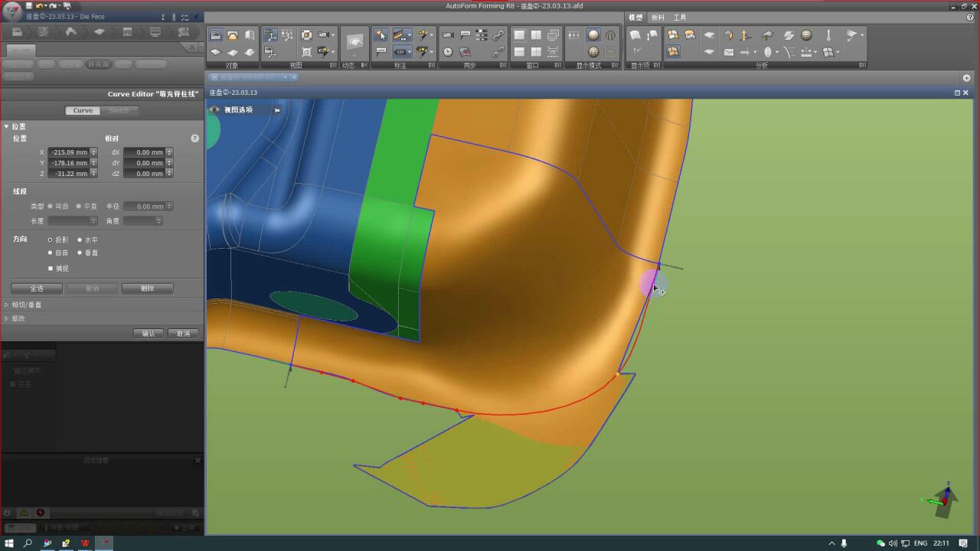980x551 pixels.
Task: Click the help question mark in Curve Editor
Action: tap(194, 139)
